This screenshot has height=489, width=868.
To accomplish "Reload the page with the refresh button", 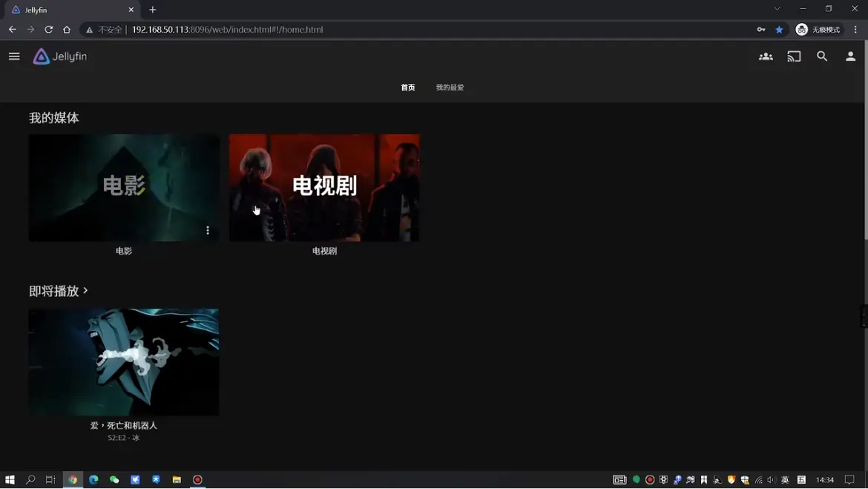I will (x=48, y=30).
